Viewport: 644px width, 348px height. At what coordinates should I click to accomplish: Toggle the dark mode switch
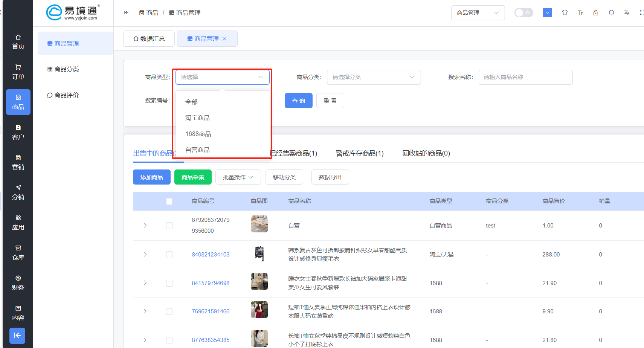(x=523, y=13)
